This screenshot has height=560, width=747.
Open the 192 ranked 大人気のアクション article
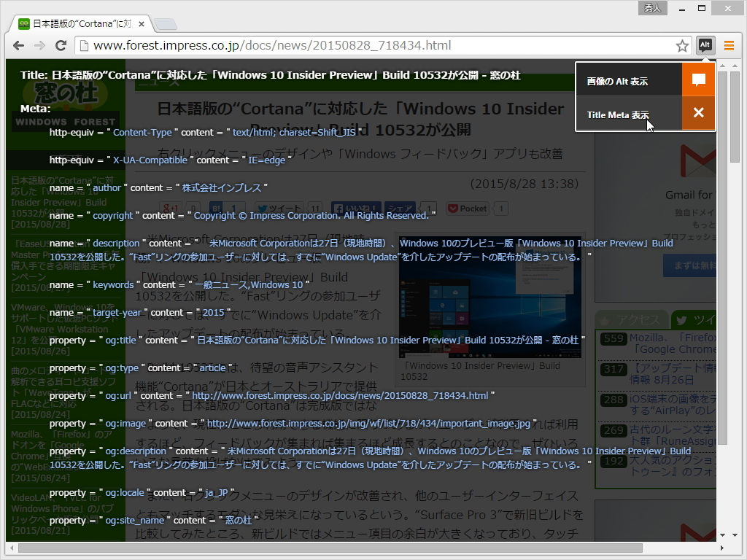coord(673,466)
